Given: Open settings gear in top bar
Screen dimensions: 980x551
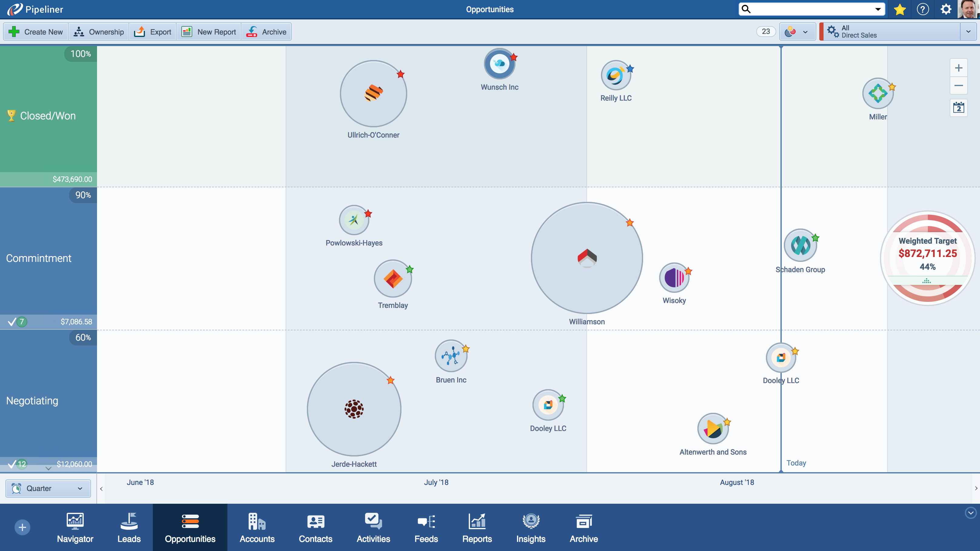Looking at the screenshot, I should pyautogui.click(x=946, y=9).
